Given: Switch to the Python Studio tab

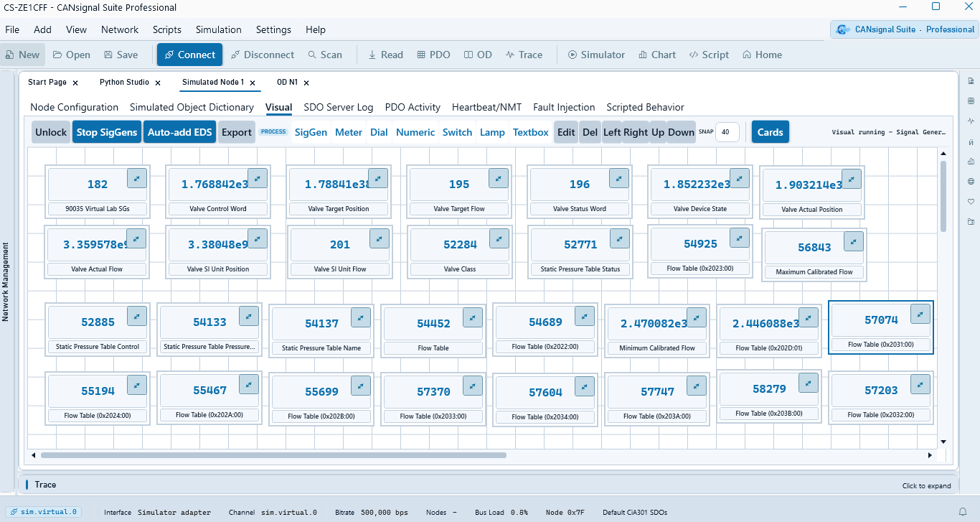Looking at the screenshot, I should 124,83.
